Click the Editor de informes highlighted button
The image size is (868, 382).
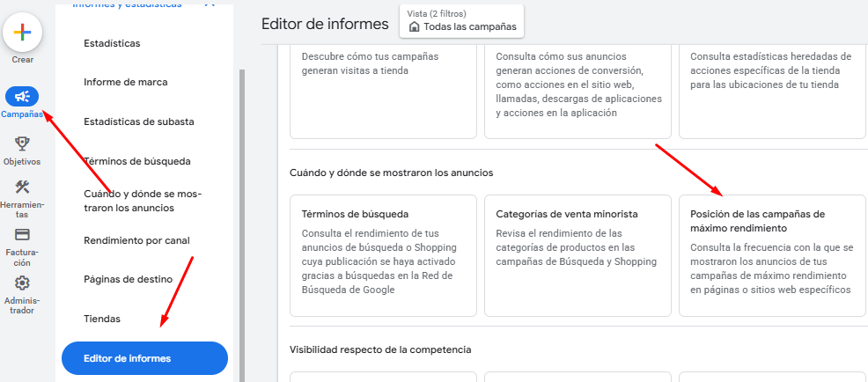pos(144,358)
